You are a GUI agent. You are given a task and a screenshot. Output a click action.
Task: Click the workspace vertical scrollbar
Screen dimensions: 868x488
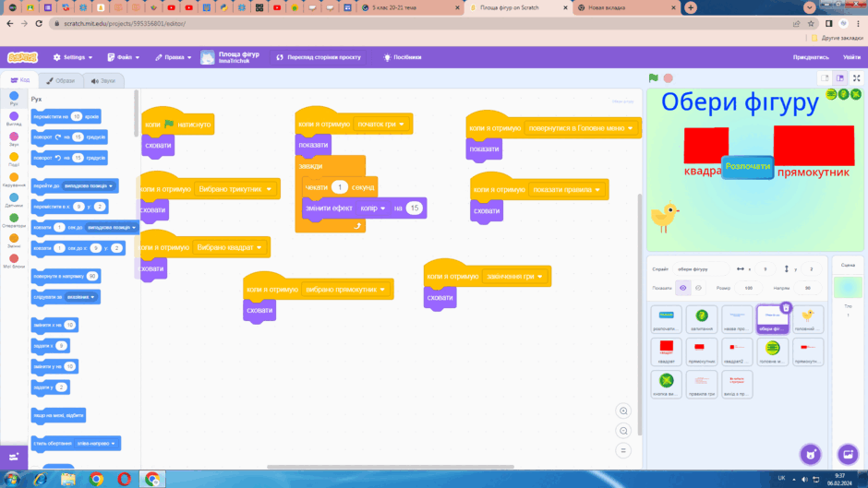[x=640, y=315]
